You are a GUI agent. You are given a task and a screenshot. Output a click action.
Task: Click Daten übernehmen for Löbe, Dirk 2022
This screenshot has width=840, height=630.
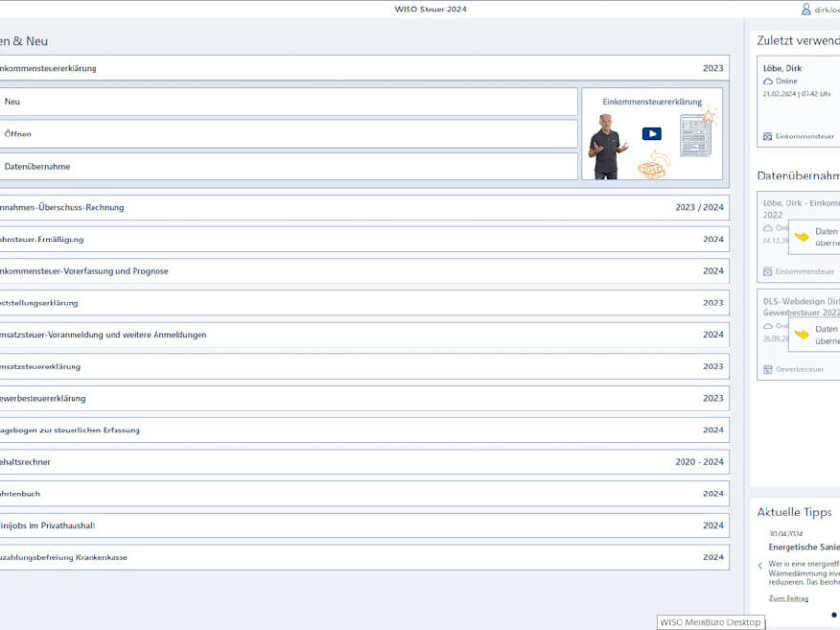point(815,237)
